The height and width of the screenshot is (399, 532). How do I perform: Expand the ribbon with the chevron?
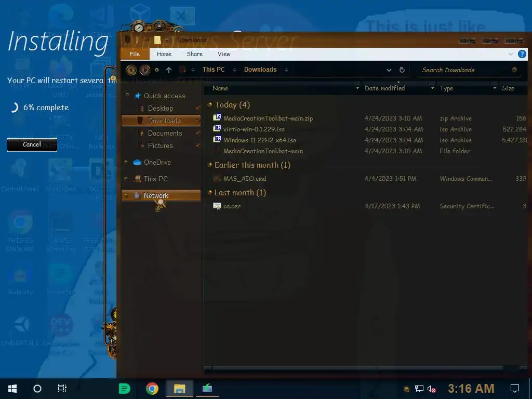click(x=511, y=54)
